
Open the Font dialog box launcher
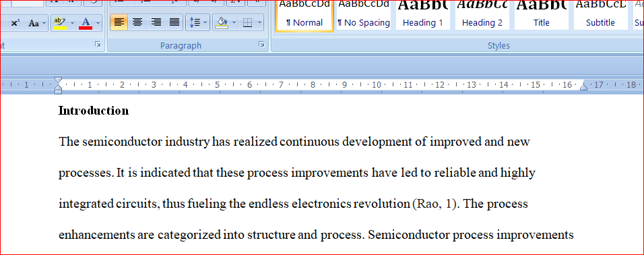point(98,45)
